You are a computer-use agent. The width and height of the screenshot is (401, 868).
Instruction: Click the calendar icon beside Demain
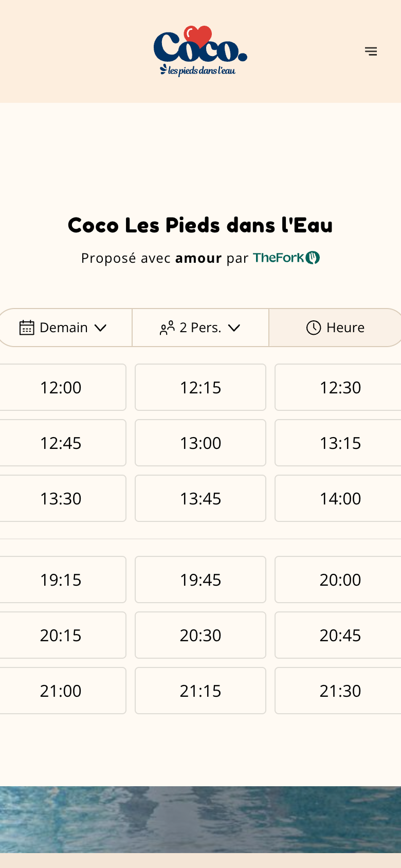tap(27, 328)
